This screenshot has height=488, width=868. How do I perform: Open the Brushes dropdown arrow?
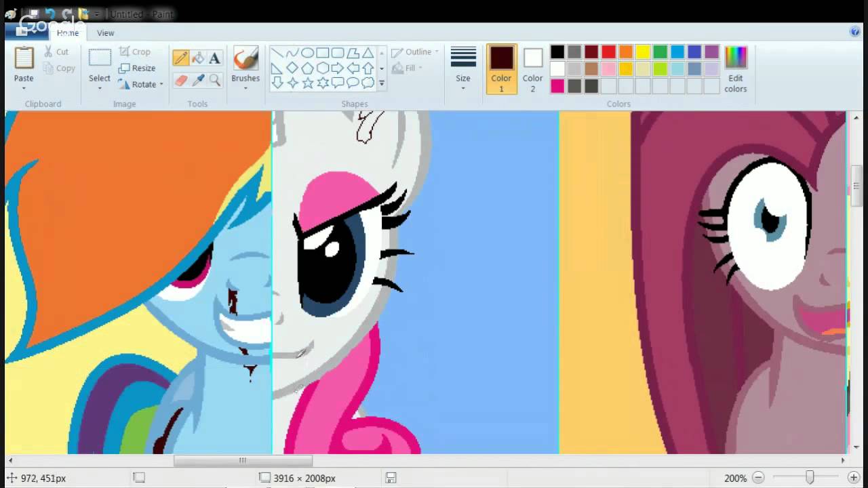pyautogui.click(x=245, y=89)
